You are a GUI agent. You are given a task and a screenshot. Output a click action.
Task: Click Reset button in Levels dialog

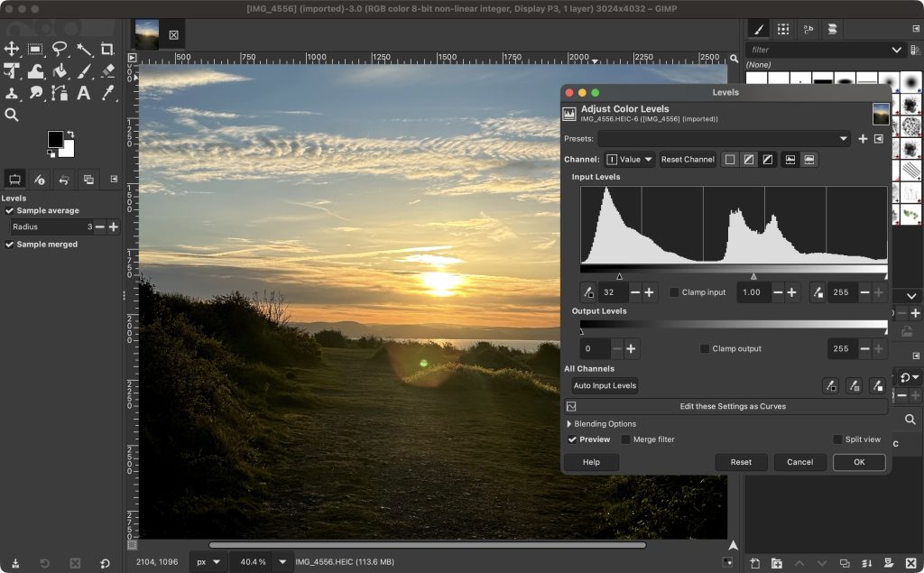[x=742, y=462]
